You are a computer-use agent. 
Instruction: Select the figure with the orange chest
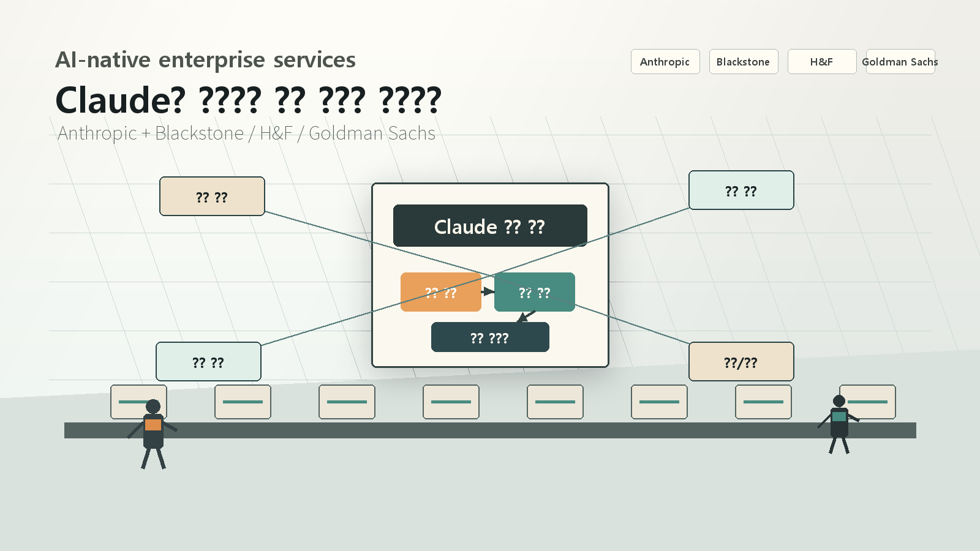pos(153,433)
